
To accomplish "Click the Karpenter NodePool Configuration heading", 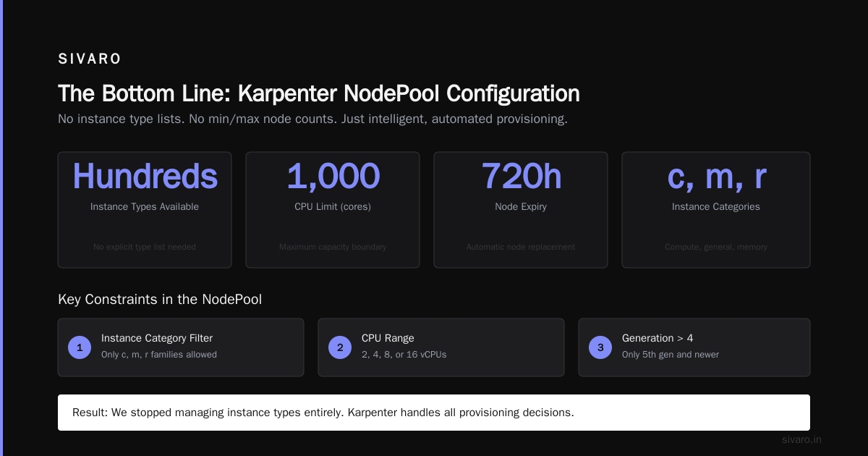I will pyautogui.click(x=319, y=94).
